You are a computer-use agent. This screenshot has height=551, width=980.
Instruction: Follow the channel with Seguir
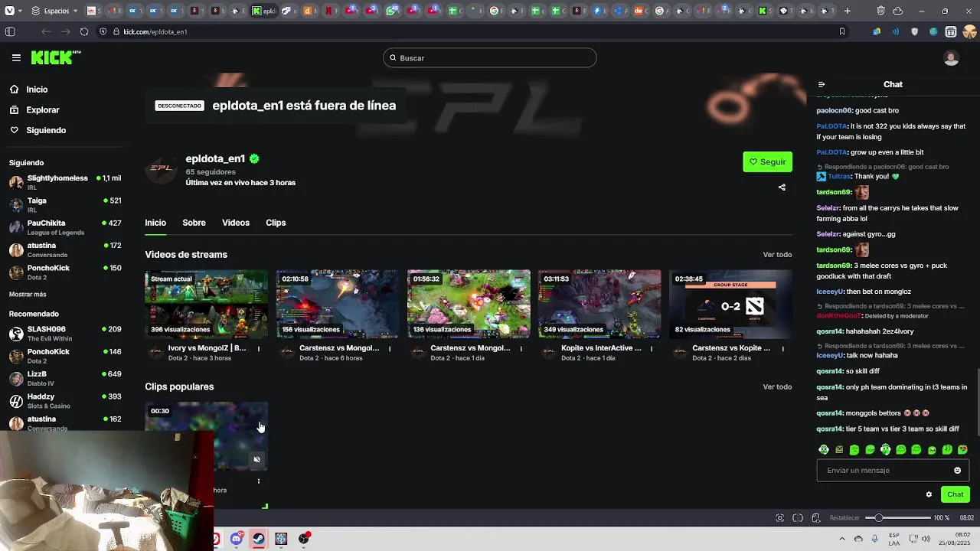(x=767, y=161)
